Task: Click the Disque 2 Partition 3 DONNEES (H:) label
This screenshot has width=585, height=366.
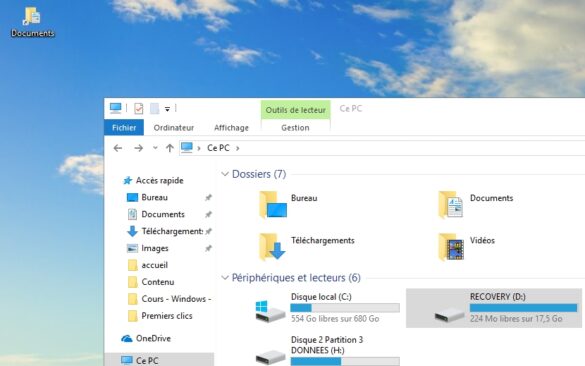Action: (327, 345)
